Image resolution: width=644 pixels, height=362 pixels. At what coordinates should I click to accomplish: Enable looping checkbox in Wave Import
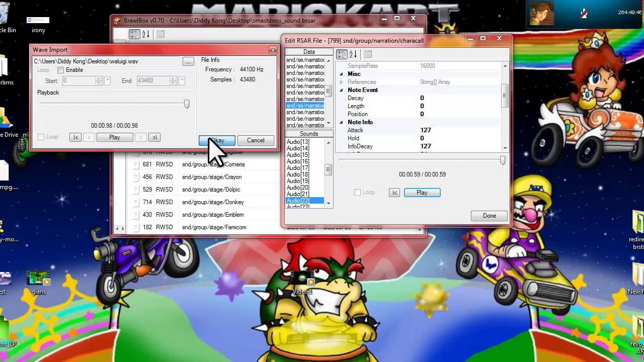point(61,70)
